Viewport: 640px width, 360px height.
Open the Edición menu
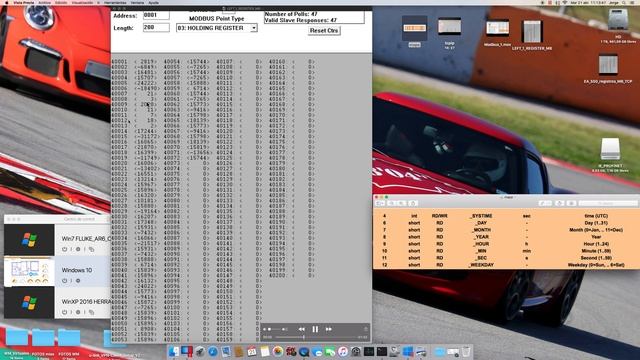(x=61, y=2)
